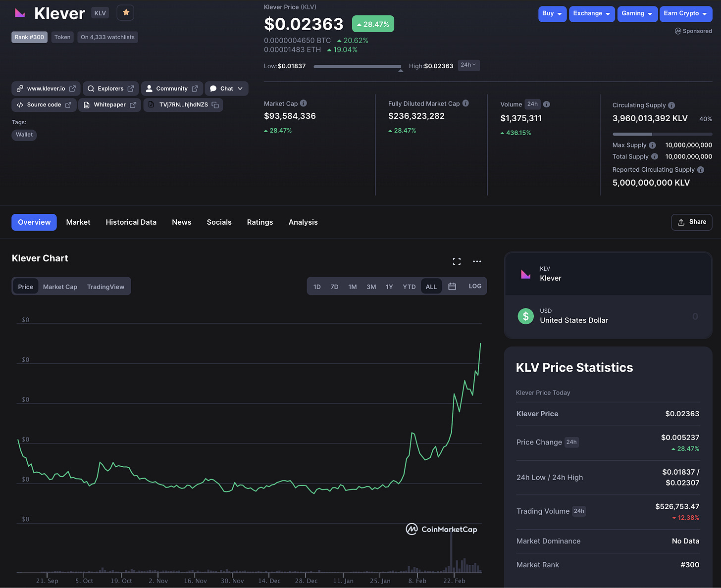The image size is (721, 588).
Task: Click the Explorers magnifier icon
Action: pyautogui.click(x=91, y=89)
